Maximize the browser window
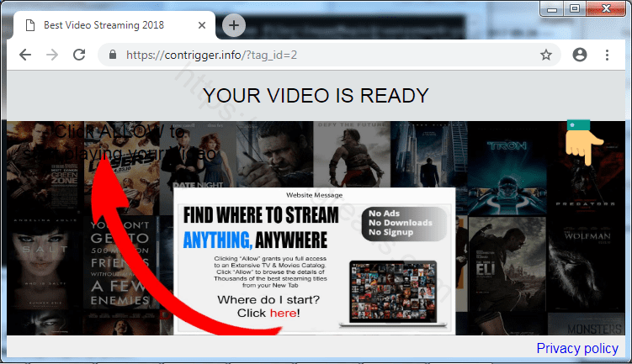Viewport: 632px width, 364px height. pyautogui.click(x=575, y=8)
